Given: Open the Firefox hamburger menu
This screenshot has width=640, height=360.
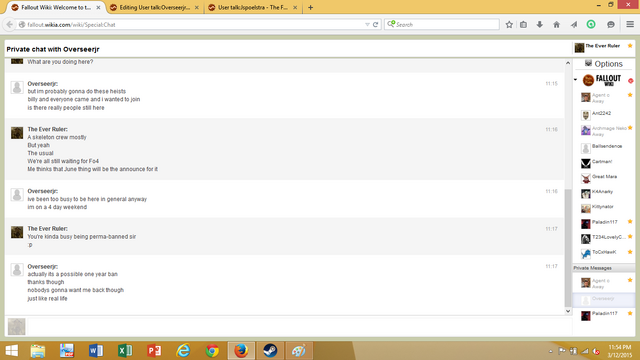Looking at the screenshot, I should pyautogui.click(x=630, y=24).
